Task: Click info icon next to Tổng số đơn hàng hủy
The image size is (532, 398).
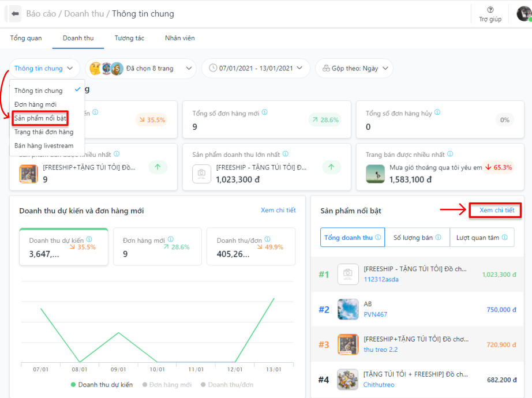Action: pyautogui.click(x=437, y=112)
